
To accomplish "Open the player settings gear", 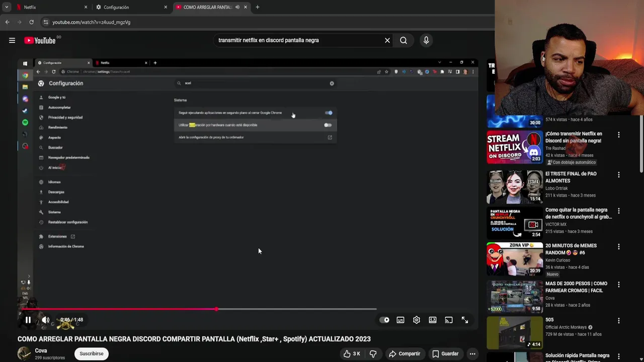I will pos(417,320).
